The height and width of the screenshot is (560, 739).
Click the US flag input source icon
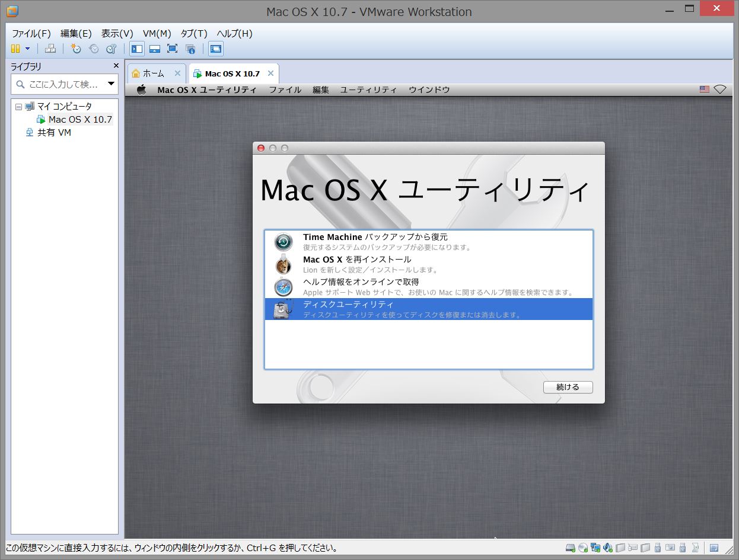(705, 89)
